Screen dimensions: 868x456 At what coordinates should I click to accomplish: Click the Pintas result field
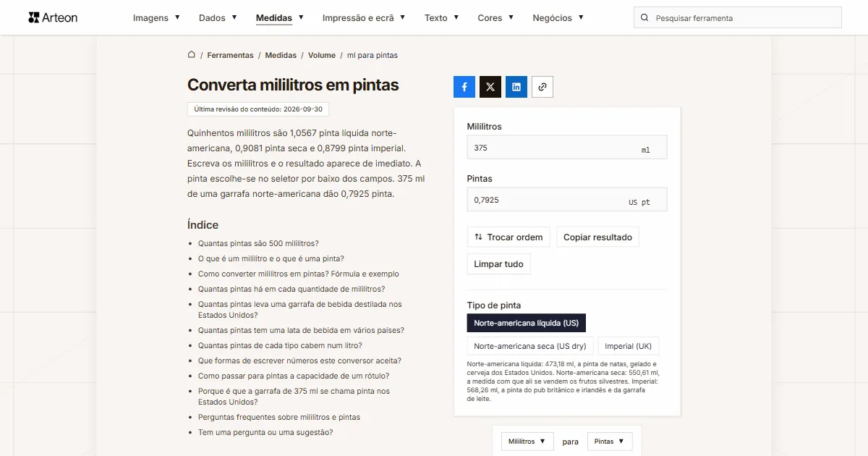(567, 199)
